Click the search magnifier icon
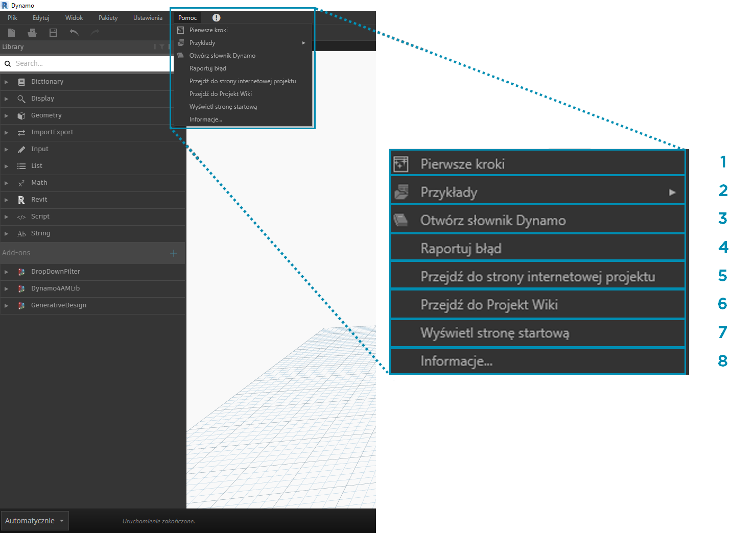Screen dimensions: 756x533 tap(8, 64)
